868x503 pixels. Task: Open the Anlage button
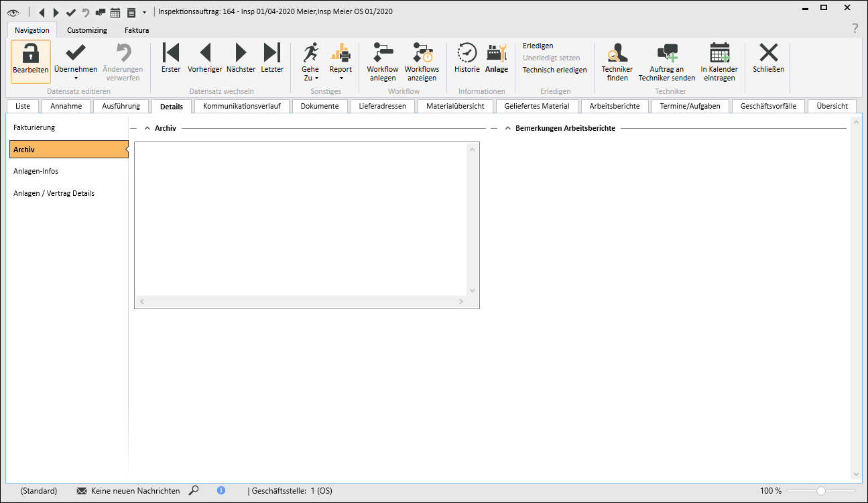tap(497, 58)
